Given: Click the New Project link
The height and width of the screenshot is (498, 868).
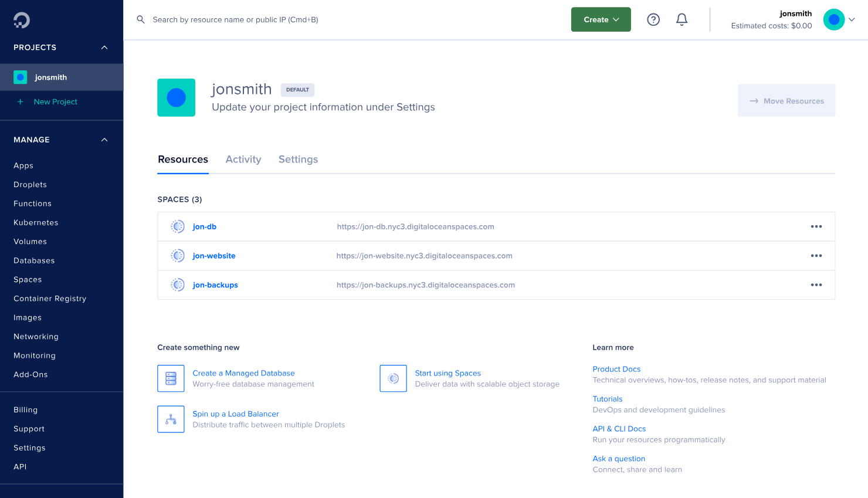Looking at the screenshot, I should [x=56, y=102].
